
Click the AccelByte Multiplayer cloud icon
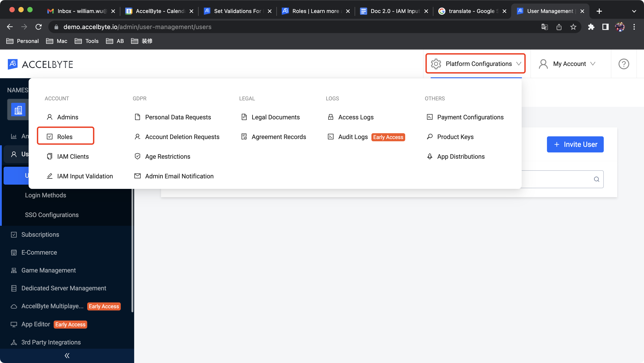[x=14, y=306]
